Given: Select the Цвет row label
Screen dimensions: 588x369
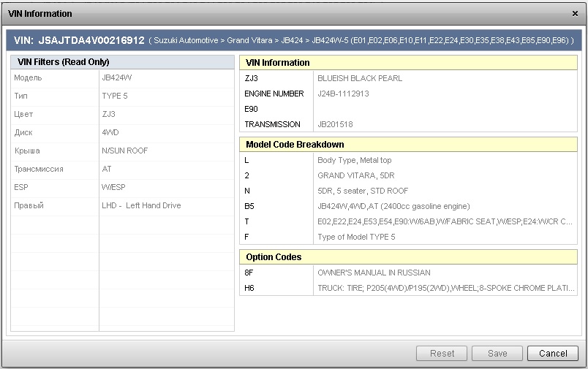Looking at the screenshot, I should click(23, 114).
